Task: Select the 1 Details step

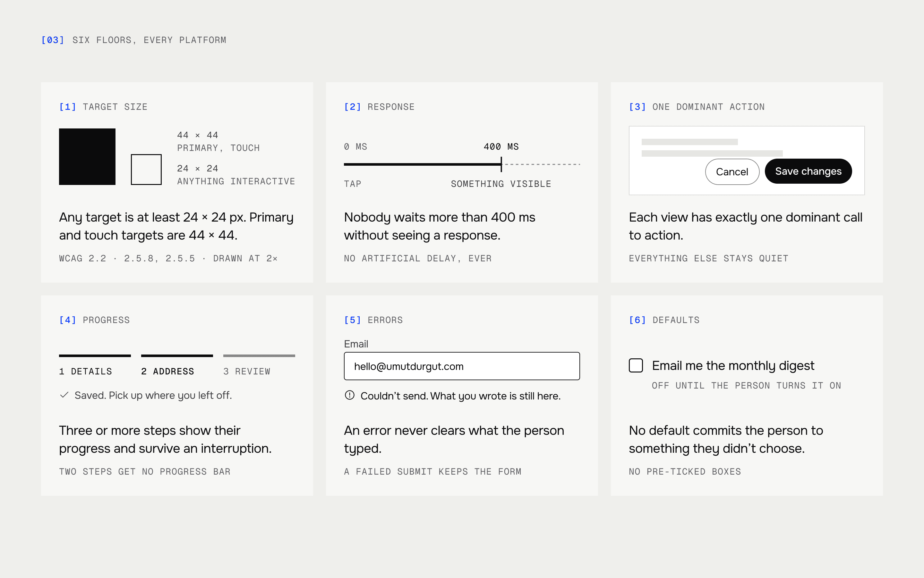Action: [x=95, y=365]
